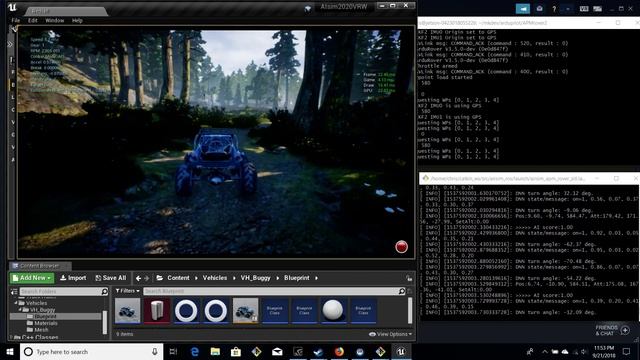
Task: Open Task View from taskbar
Action: pos(173,351)
